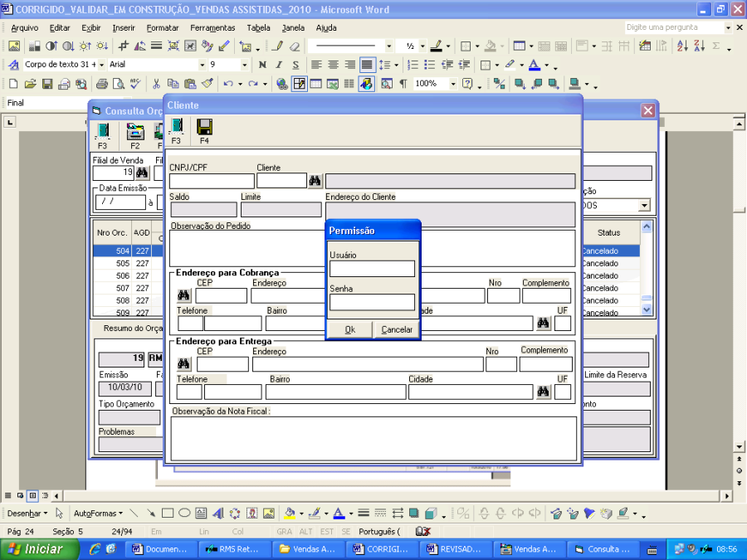Click F2 icon in Consulta Orçamento window

point(135,136)
